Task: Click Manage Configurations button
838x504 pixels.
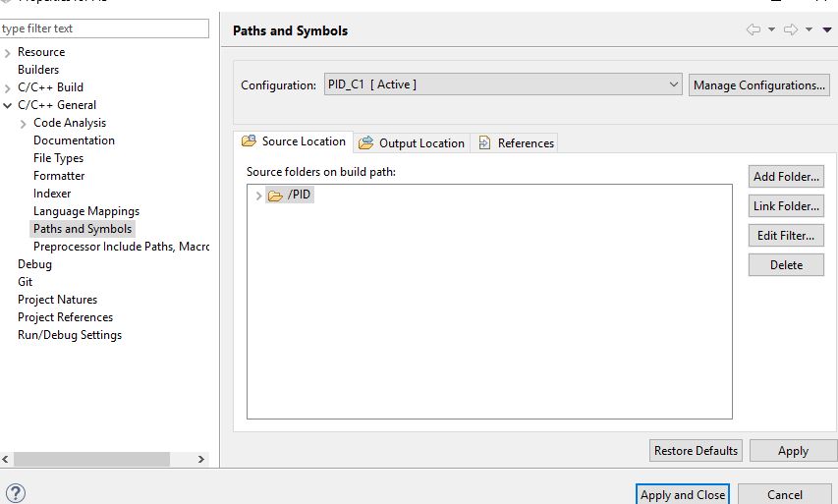Action: coord(758,85)
